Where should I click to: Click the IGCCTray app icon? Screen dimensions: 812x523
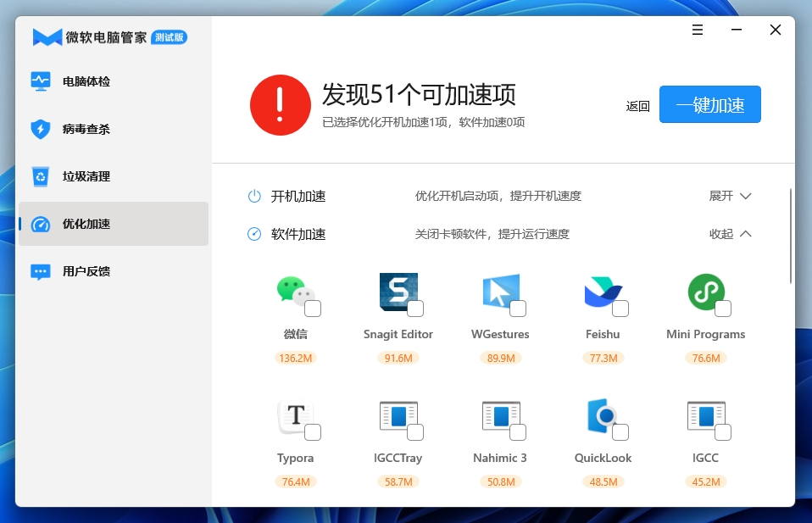398,416
